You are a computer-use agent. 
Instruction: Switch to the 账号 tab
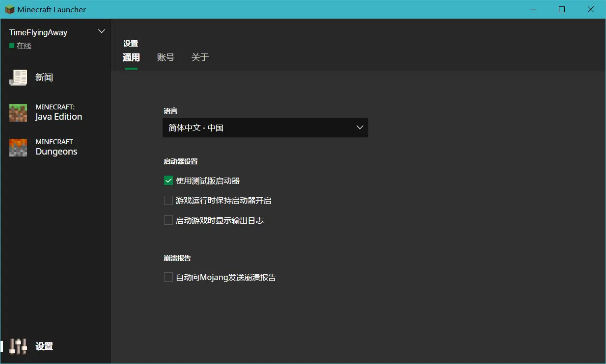point(165,57)
